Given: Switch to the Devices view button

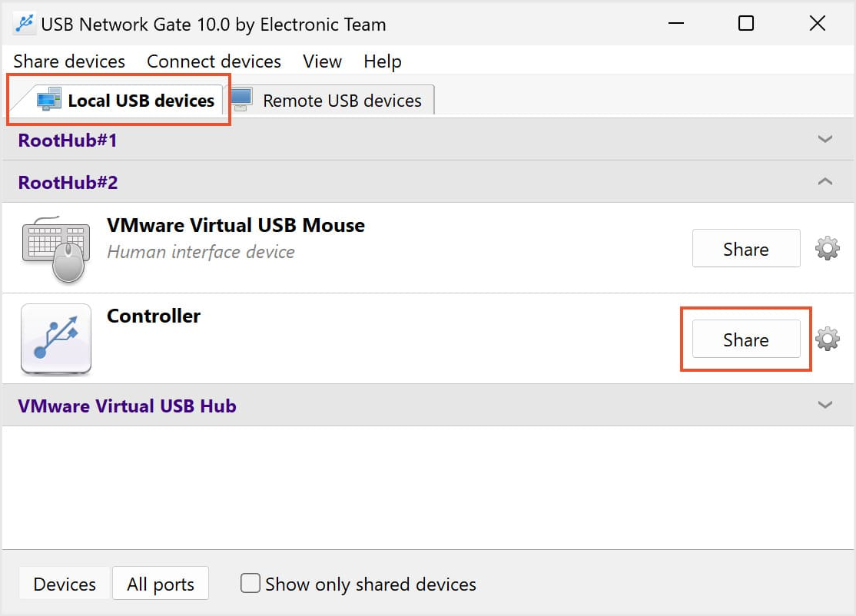Looking at the screenshot, I should (65, 585).
